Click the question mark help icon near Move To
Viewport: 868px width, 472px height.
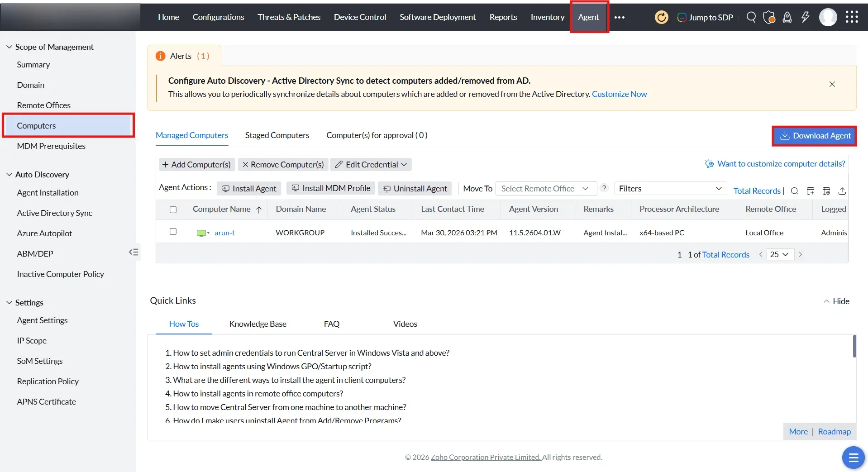(604, 188)
